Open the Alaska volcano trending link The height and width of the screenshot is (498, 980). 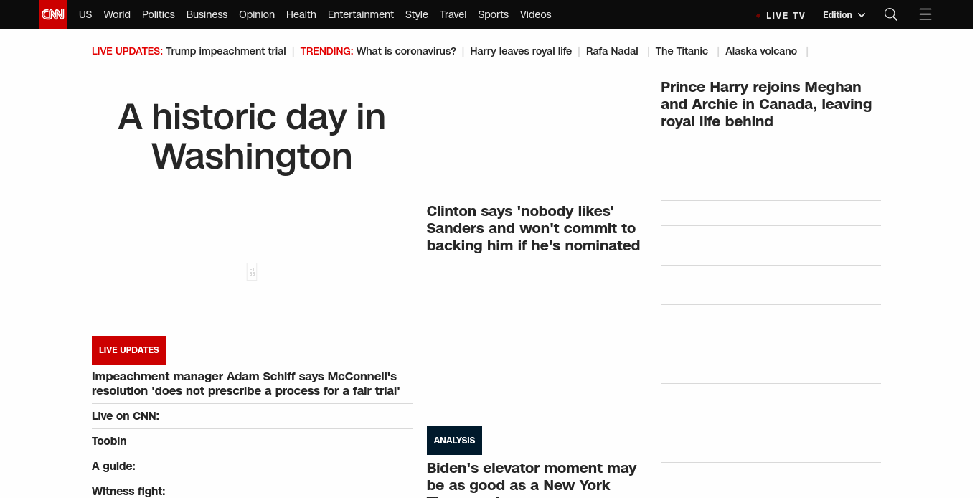760,51
